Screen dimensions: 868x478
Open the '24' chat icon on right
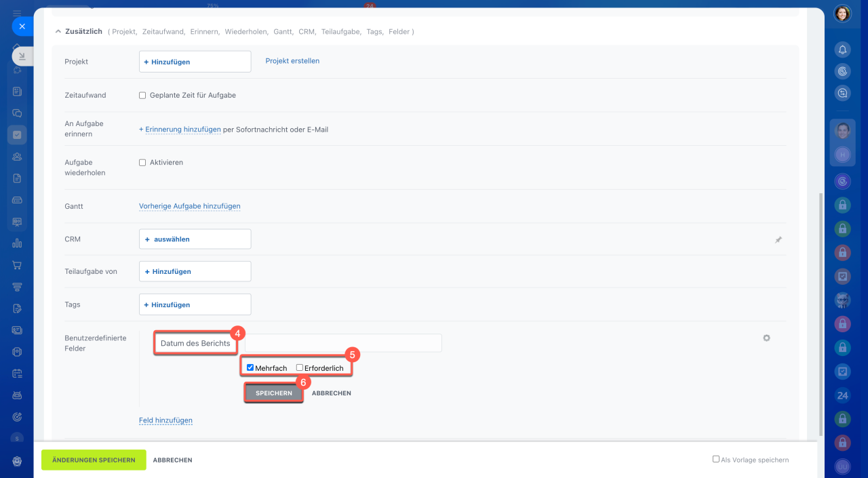pos(842,395)
